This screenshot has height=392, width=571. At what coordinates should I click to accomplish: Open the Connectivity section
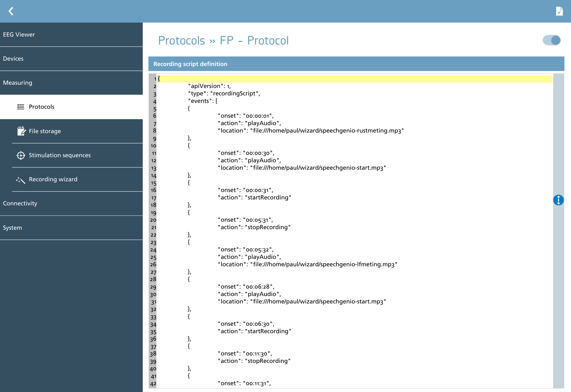[71, 203]
